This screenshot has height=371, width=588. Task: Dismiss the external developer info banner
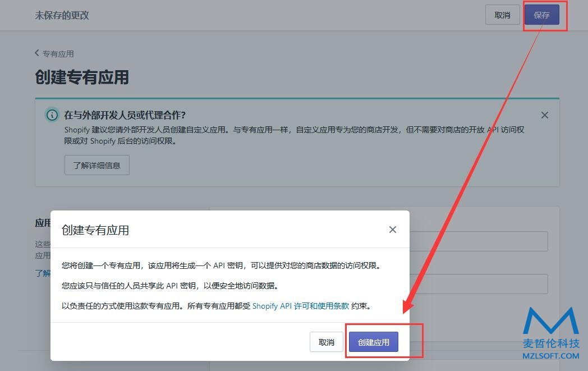[x=544, y=115]
